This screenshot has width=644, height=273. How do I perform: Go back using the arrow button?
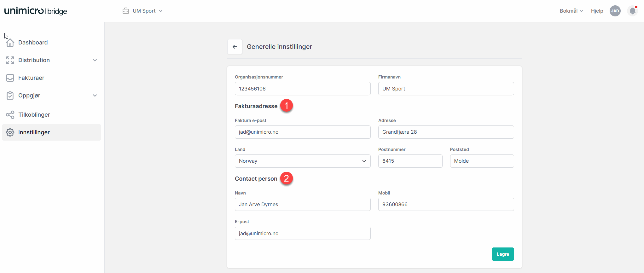(x=235, y=47)
